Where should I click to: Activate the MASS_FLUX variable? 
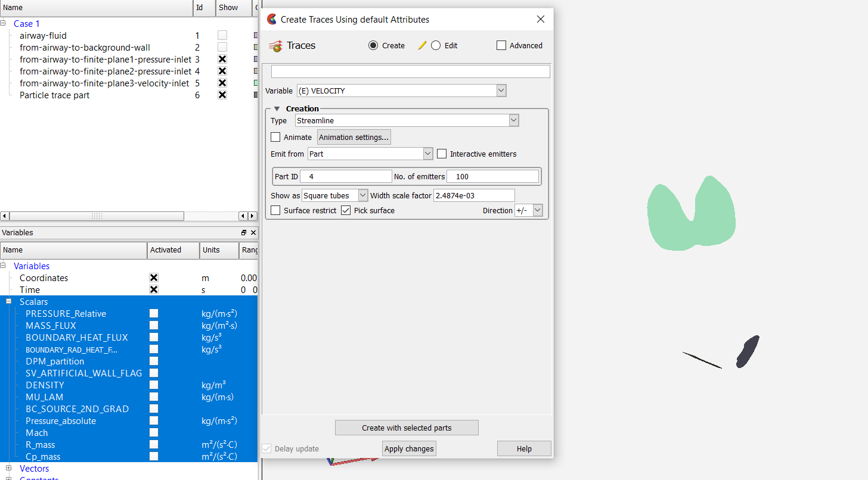pyautogui.click(x=154, y=326)
